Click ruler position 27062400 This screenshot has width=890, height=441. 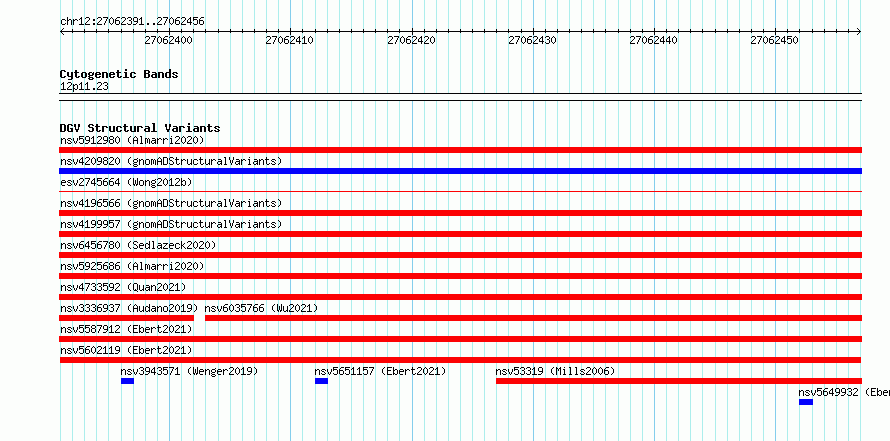(169, 40)
